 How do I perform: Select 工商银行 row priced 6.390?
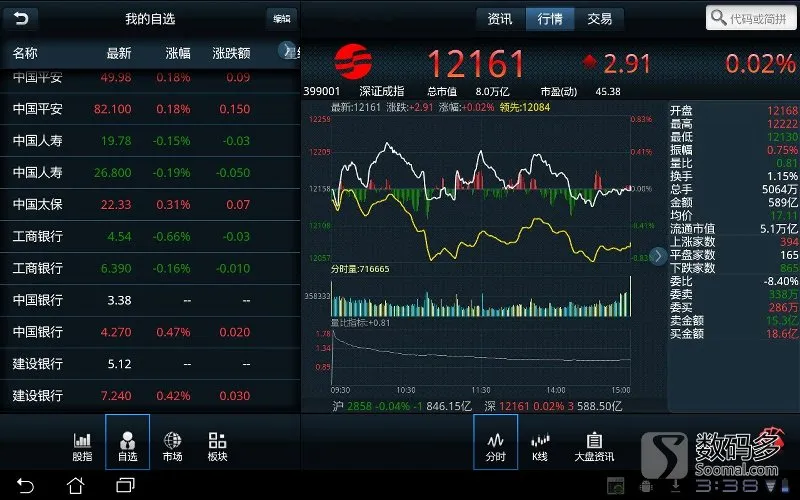pyautogui.click(x=150, y=268)
